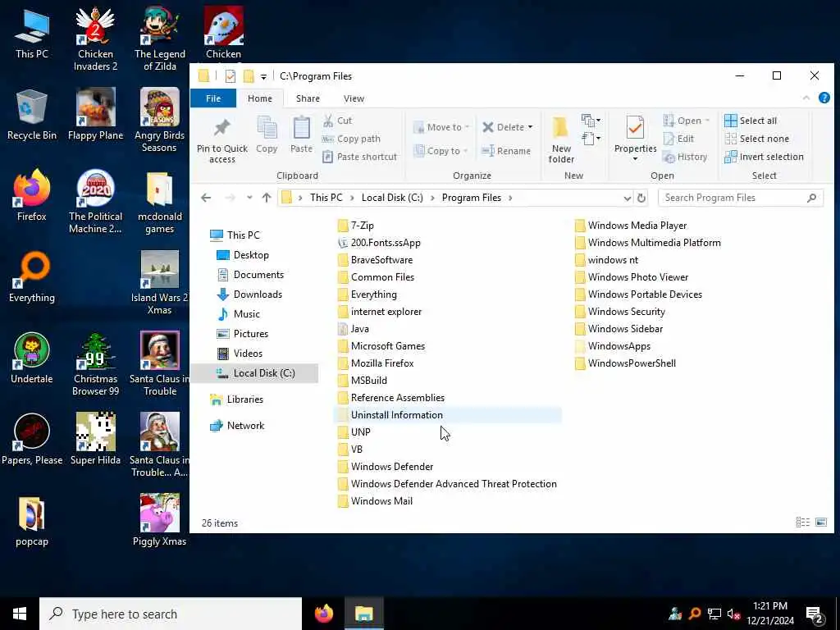Click This PC in breadcrumb path
This screenshot has height=630, width=840.
326,198
